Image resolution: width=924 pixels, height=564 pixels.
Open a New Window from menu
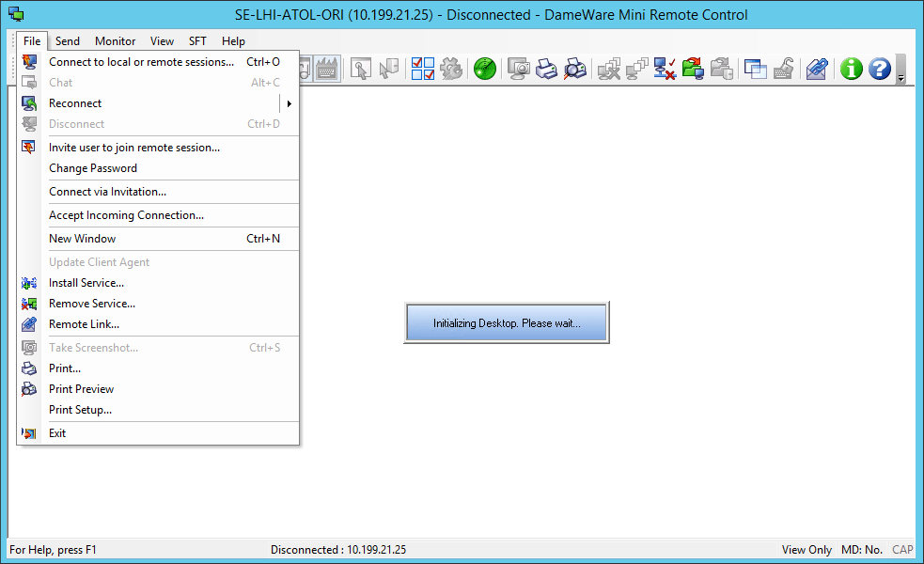point(159,239)
